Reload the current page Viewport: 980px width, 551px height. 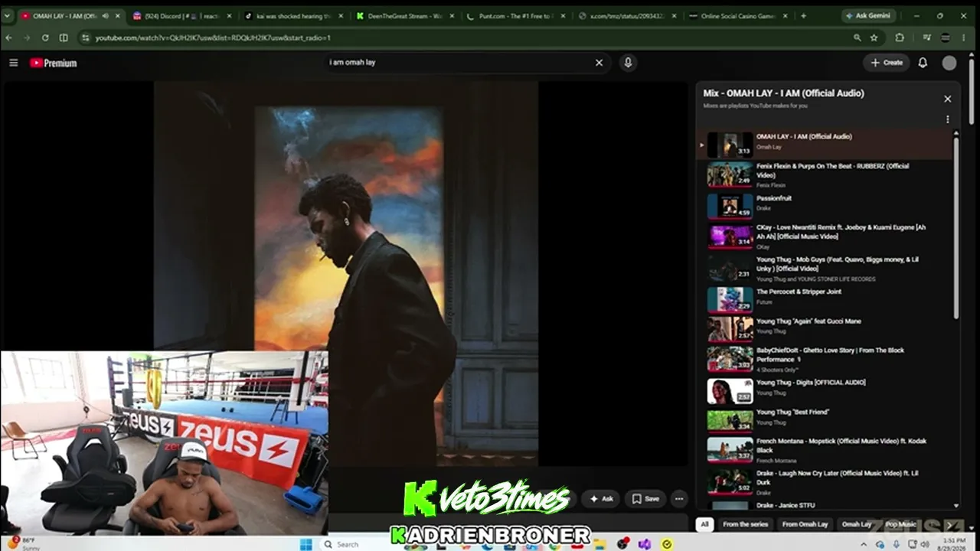click(45, 37)
